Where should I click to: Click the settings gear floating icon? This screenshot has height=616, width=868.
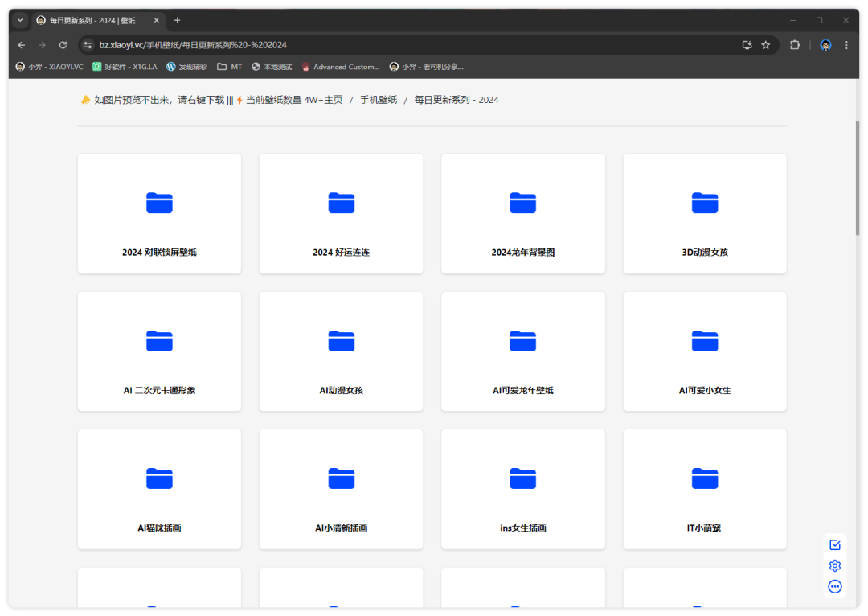click(x=835, y=566)
